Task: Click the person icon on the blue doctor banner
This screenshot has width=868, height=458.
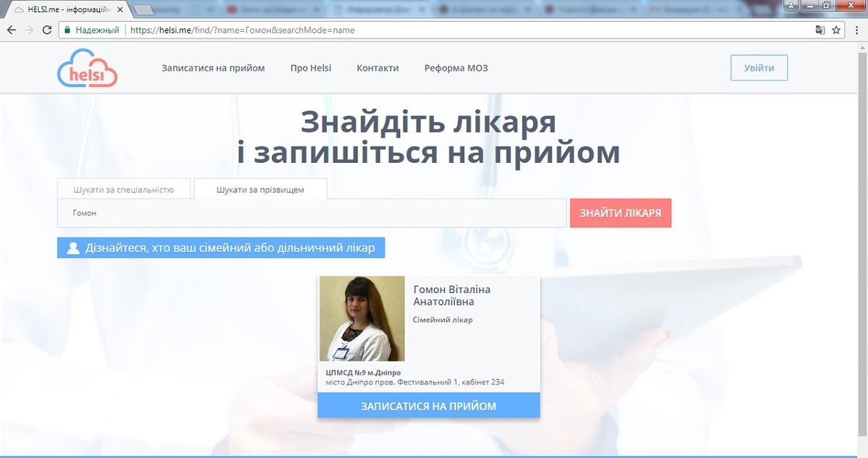Action: pyautogui.click(x=72, y=247)
